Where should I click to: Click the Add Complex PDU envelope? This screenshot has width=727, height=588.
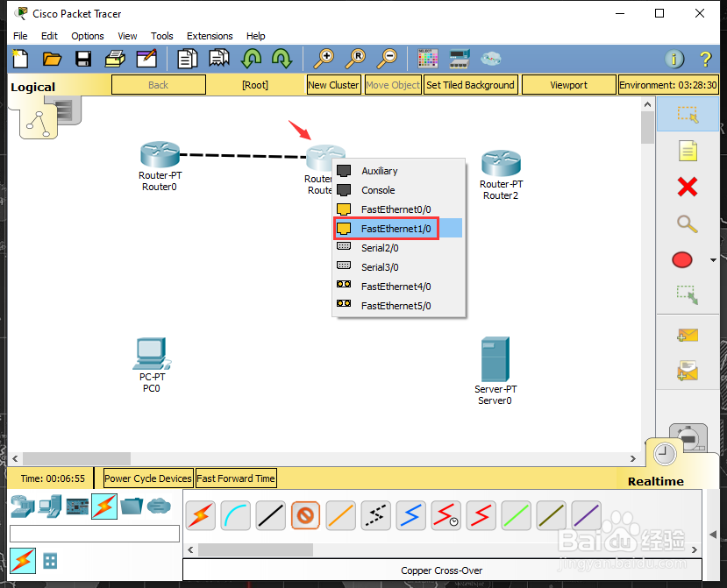point(688,371)
